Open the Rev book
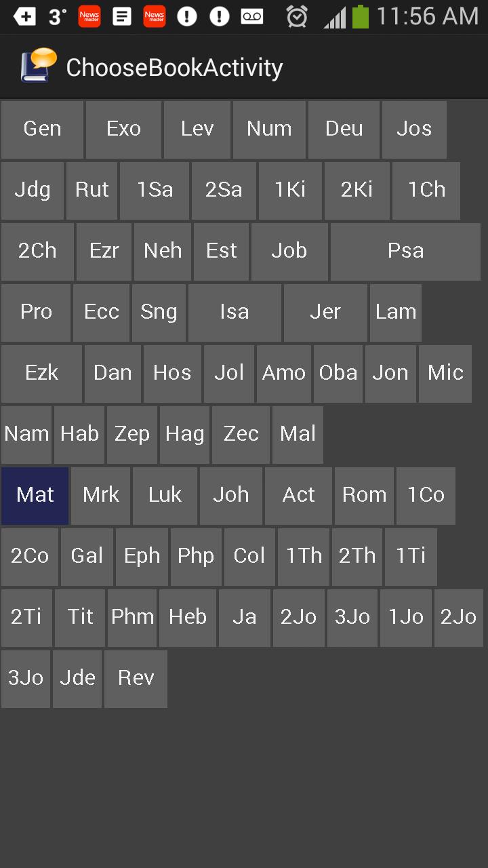The width and height of the screenshot is (488, 868). 136,679
